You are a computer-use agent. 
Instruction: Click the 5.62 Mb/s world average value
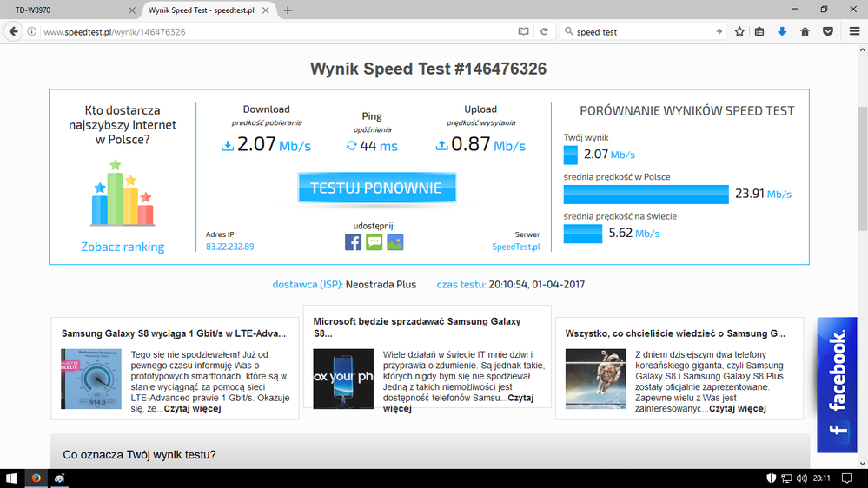634,233
